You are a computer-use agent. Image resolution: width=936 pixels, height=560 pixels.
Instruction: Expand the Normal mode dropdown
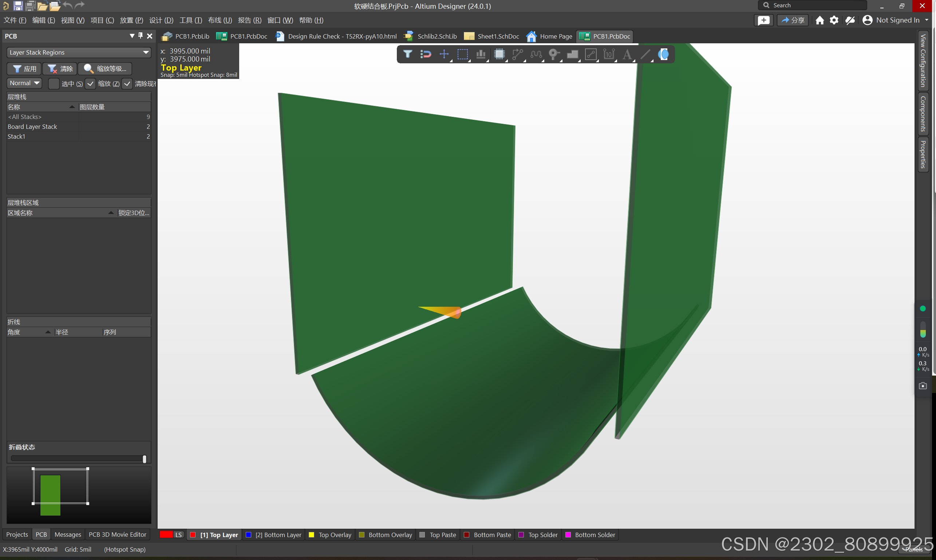(24, 83)
